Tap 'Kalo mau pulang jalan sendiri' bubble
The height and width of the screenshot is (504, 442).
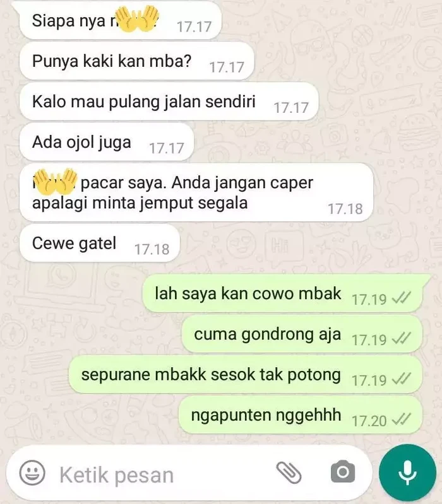pos(169,102)
